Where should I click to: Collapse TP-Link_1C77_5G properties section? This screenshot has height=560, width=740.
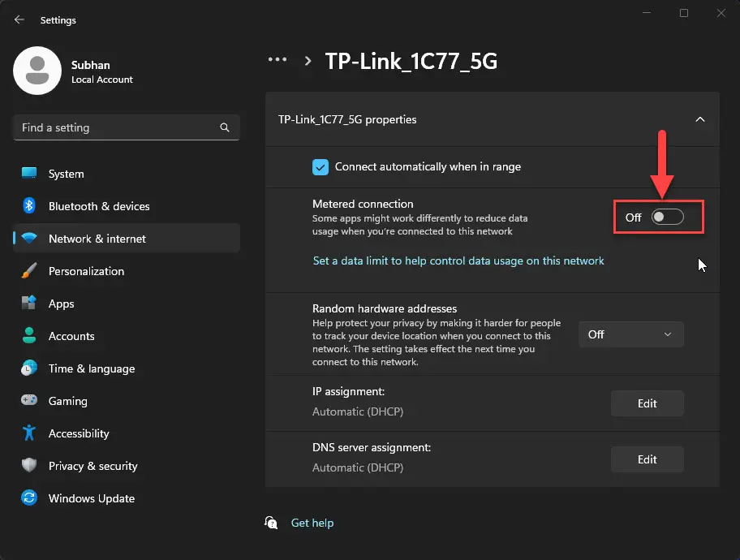700,119
